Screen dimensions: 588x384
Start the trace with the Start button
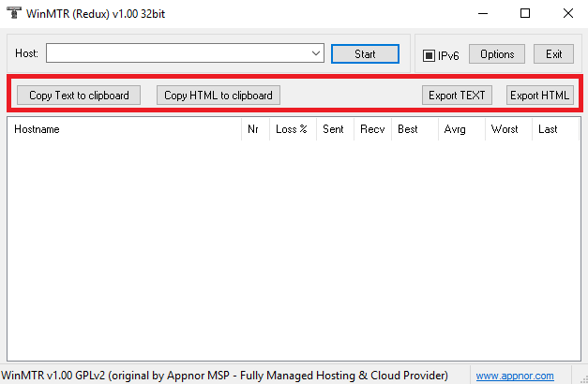click(x=365, y=54)
